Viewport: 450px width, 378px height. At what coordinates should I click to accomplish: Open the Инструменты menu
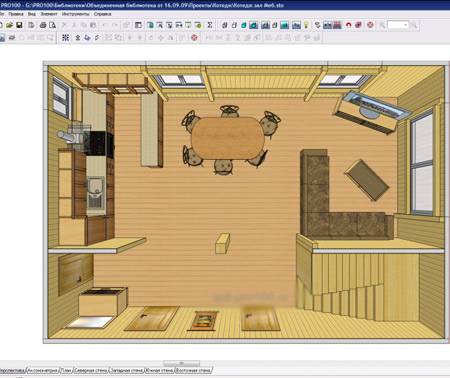[76, 14]
